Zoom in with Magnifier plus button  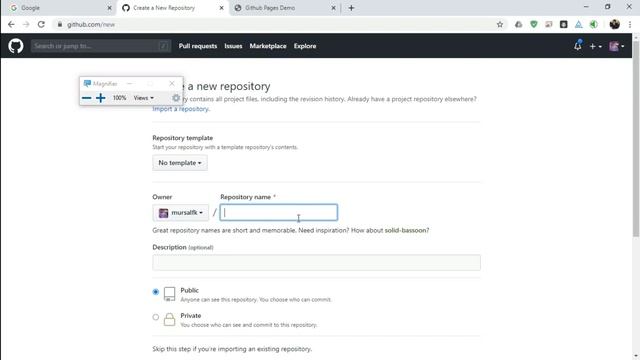tap(100, 98)
